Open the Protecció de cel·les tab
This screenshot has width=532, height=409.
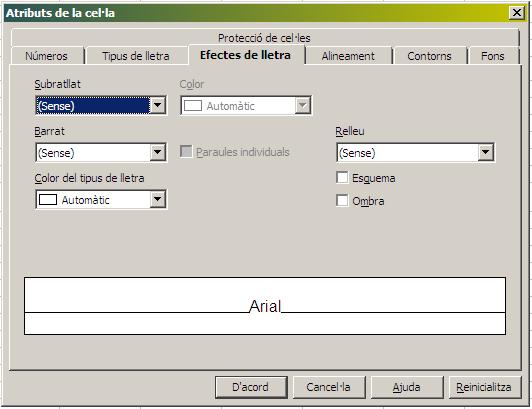(x=265, y=38)
